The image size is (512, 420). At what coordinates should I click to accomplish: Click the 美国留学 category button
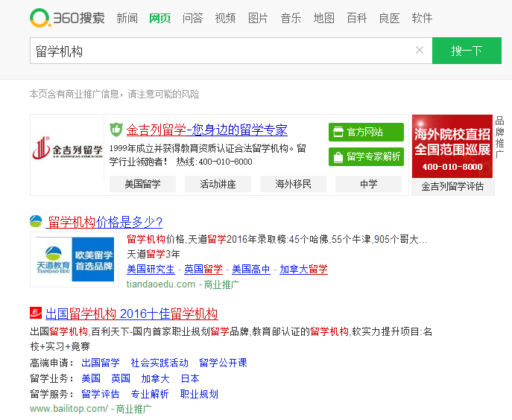[142, 184]
